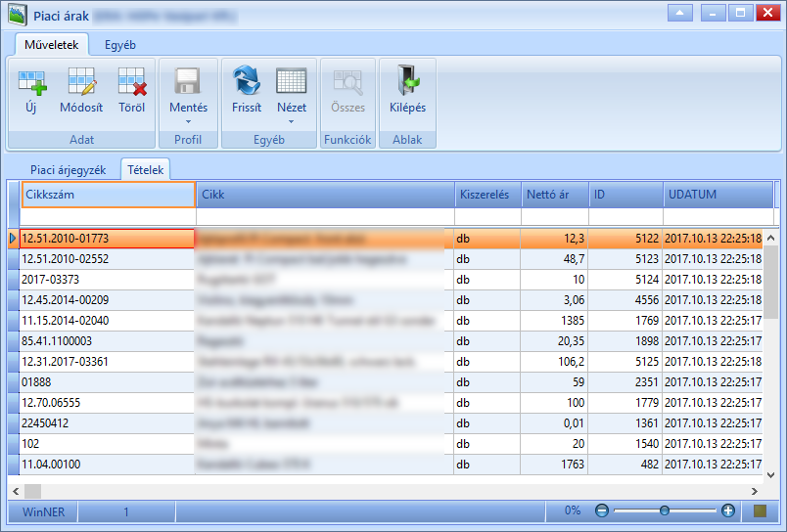Click the Frissít refresh icon
Image resolution: width=787 pixels, height=532 pixels.
click(x=247, y=80)
